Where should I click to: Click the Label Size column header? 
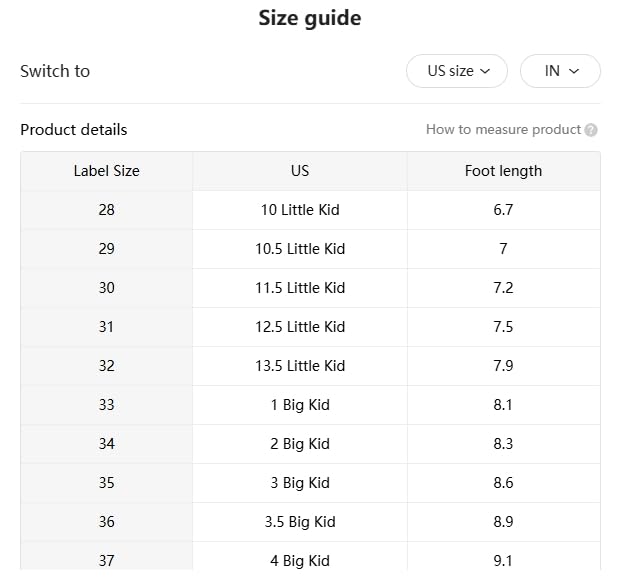(x=106, y=171)
